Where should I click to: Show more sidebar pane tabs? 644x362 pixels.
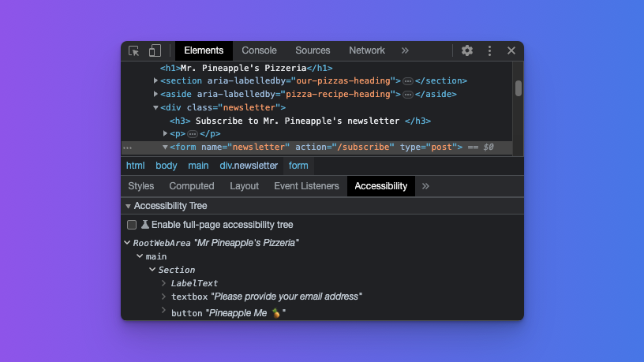426,186
